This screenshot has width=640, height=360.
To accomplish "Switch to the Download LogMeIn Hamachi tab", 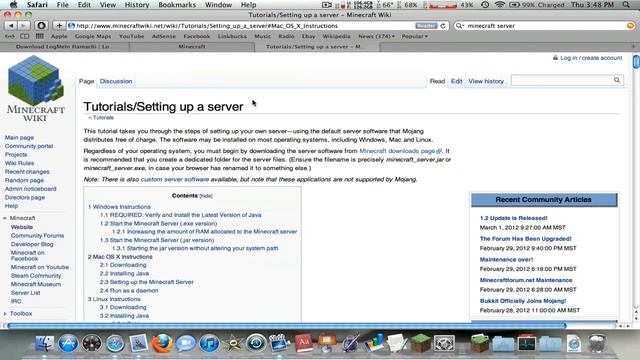I will 64,47.
